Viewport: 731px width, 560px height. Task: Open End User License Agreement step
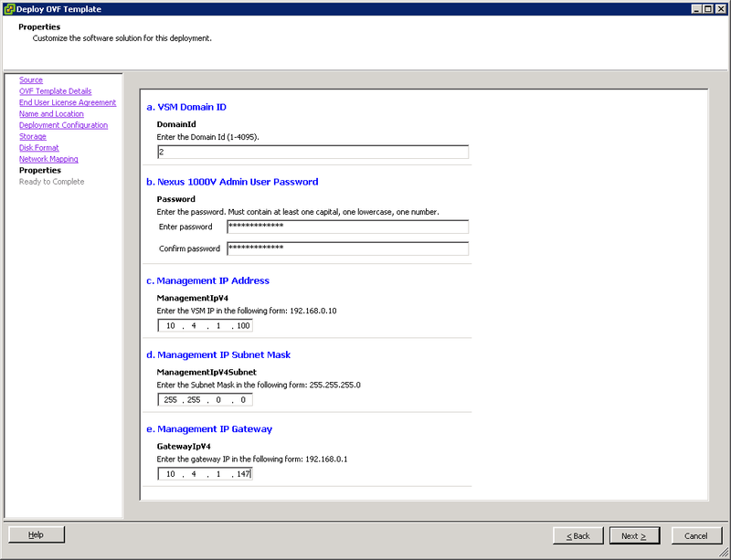coord(68,102)
